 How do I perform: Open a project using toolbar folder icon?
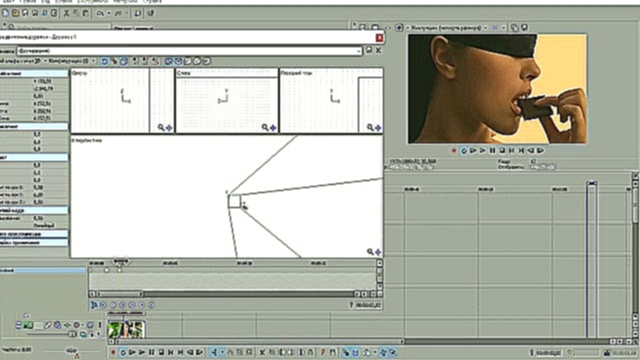(15, 13)
